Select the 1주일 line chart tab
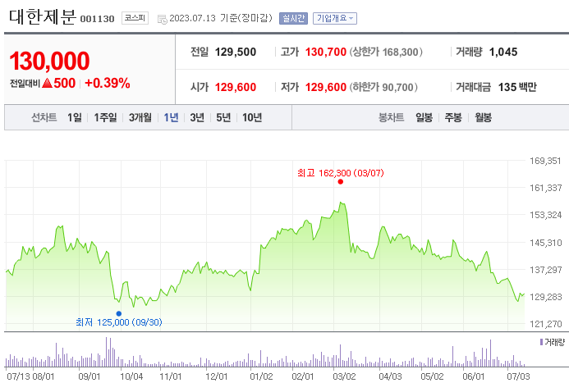This screenshot has width=569, height=392. [105, 117]
